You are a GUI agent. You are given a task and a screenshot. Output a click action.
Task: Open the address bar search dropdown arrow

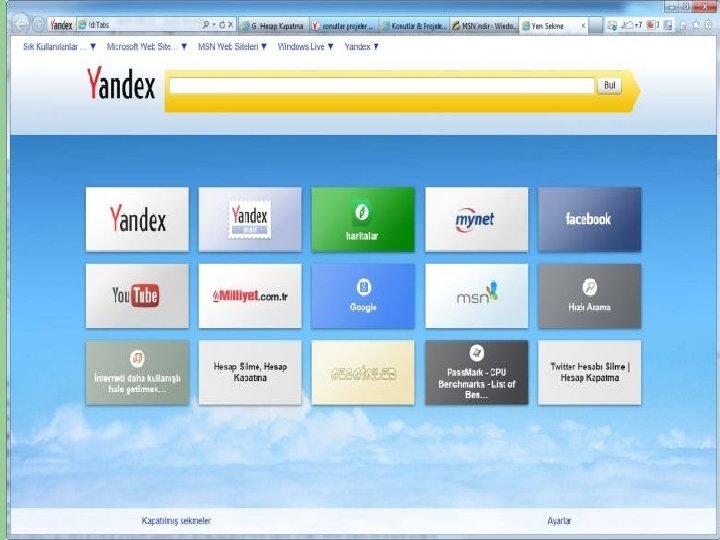214,25
